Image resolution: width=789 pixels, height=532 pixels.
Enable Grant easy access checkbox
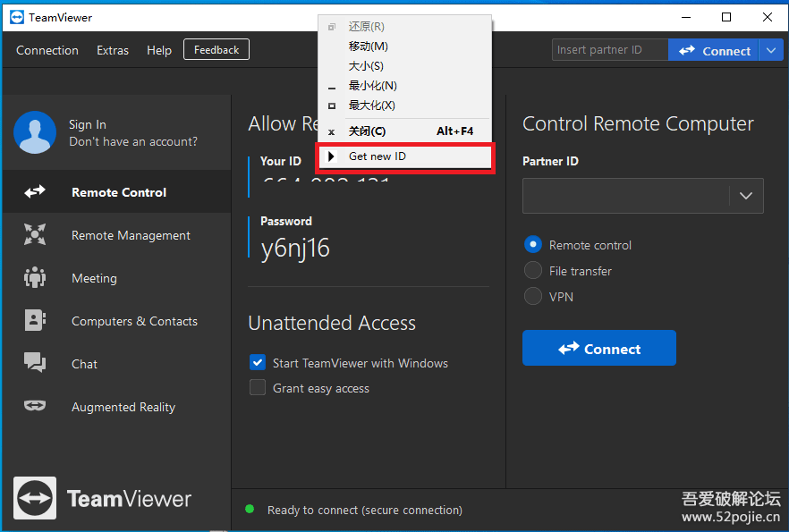(x=258, y=388)
